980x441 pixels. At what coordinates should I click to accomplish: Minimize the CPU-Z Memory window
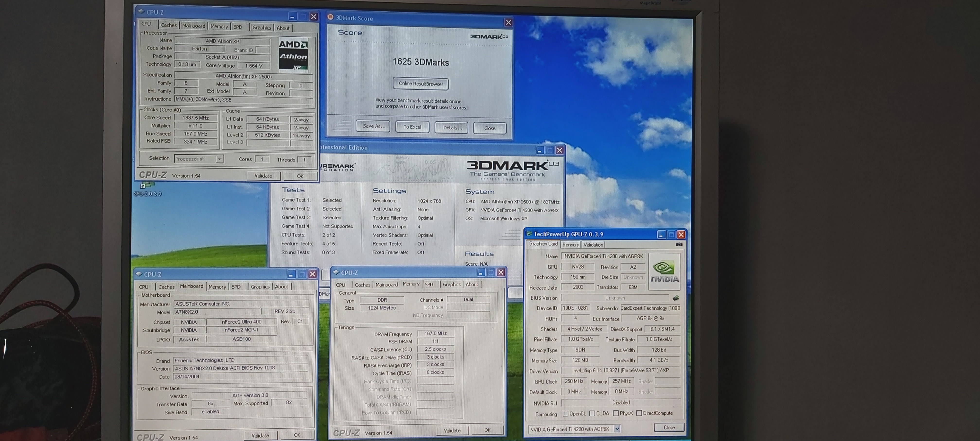coord(481,272)
